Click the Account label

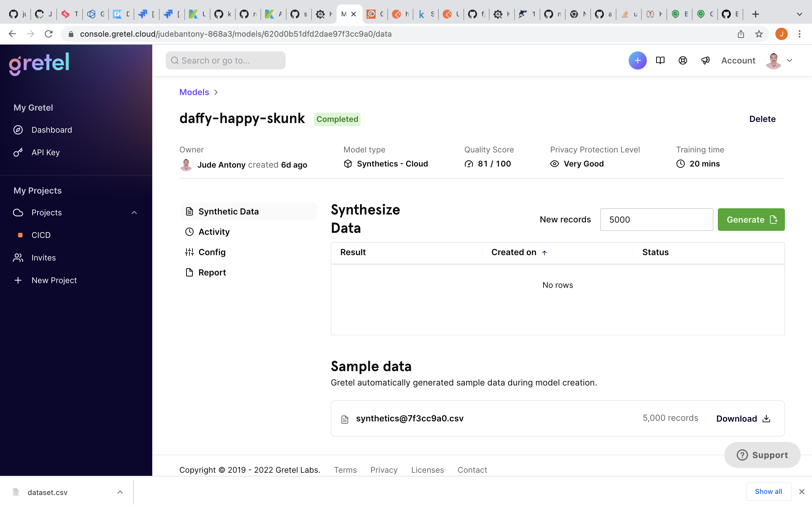[738, 60]
